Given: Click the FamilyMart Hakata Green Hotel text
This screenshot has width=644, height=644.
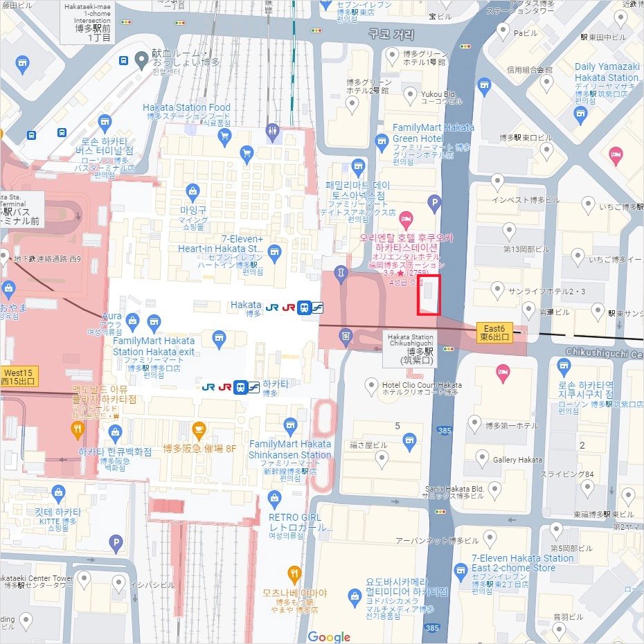Looking at the screenshot, I should (x=433, y=133).
